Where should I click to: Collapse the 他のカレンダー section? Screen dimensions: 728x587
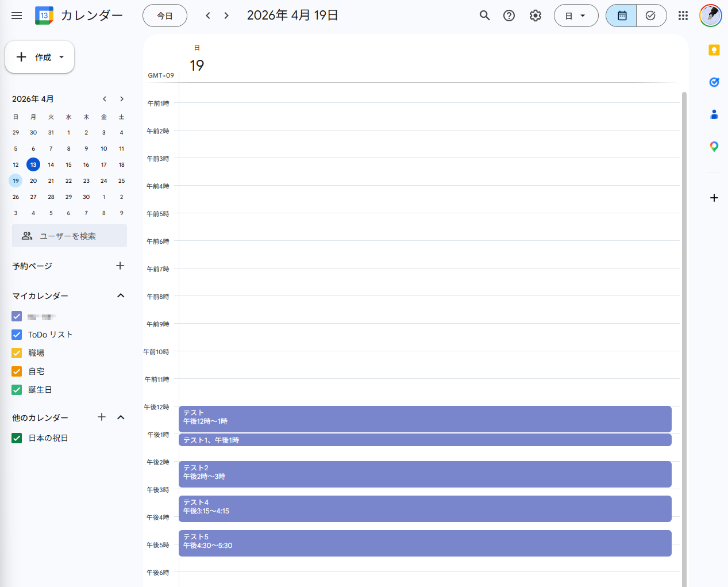click(121, 417)
